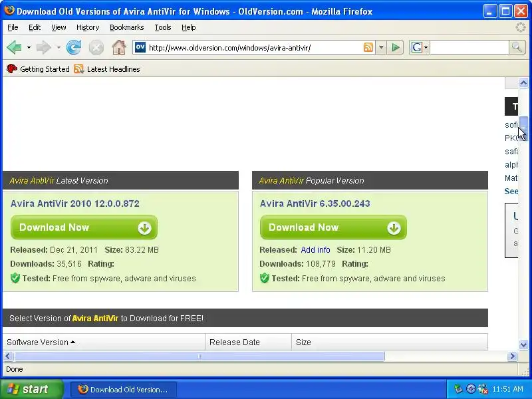Click the Firefox activity throbber icon
The image size is (532, 399).
(x=521, y=27)
